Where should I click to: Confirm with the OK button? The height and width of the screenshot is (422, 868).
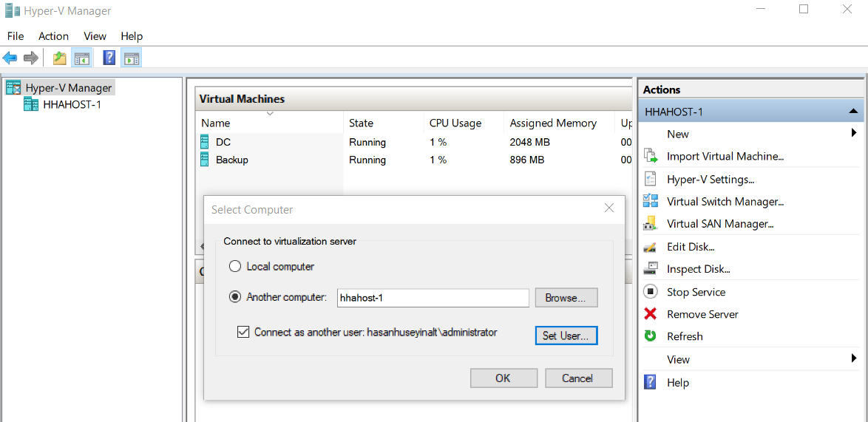[x=503, y=378]
